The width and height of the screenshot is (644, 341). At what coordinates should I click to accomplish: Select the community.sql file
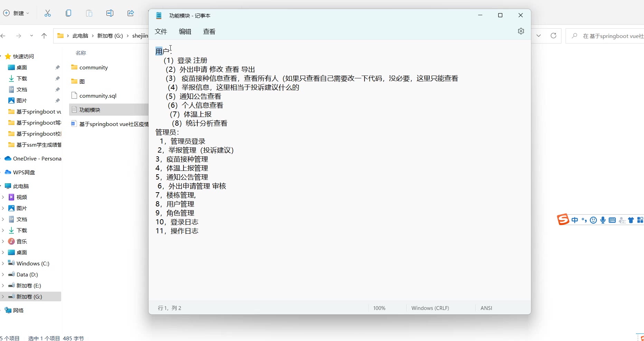point(98,96)
